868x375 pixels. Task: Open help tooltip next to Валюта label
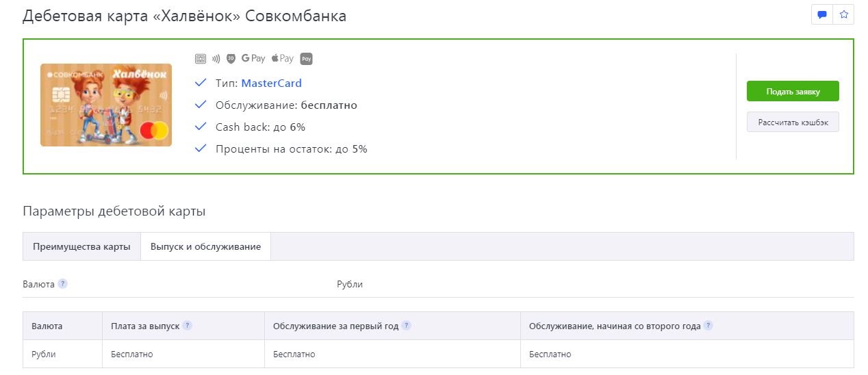[x=62, y=284]
